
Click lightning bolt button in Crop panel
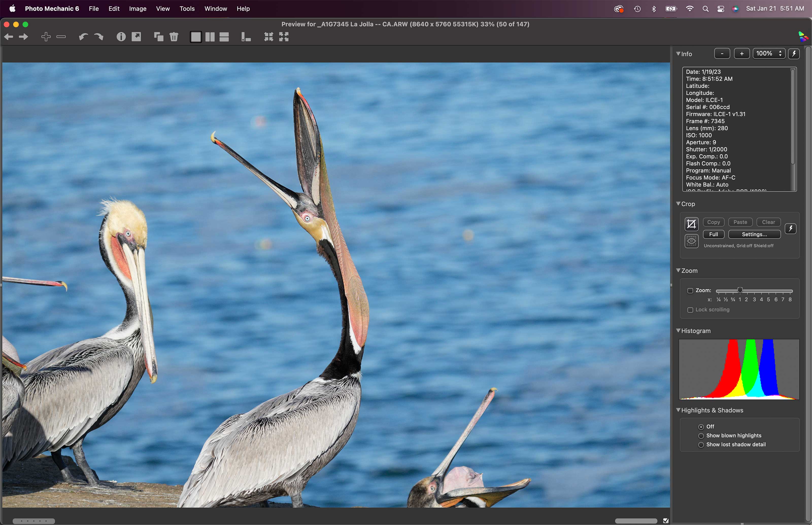(790, 228)
